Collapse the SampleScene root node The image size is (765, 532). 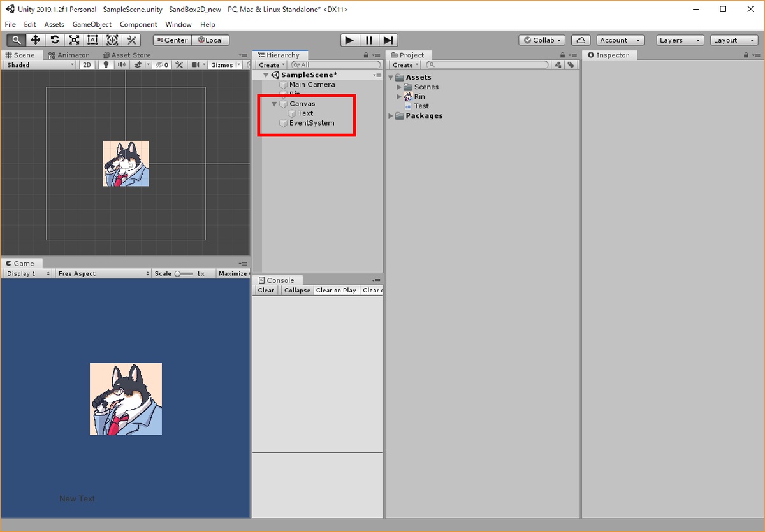266,75
